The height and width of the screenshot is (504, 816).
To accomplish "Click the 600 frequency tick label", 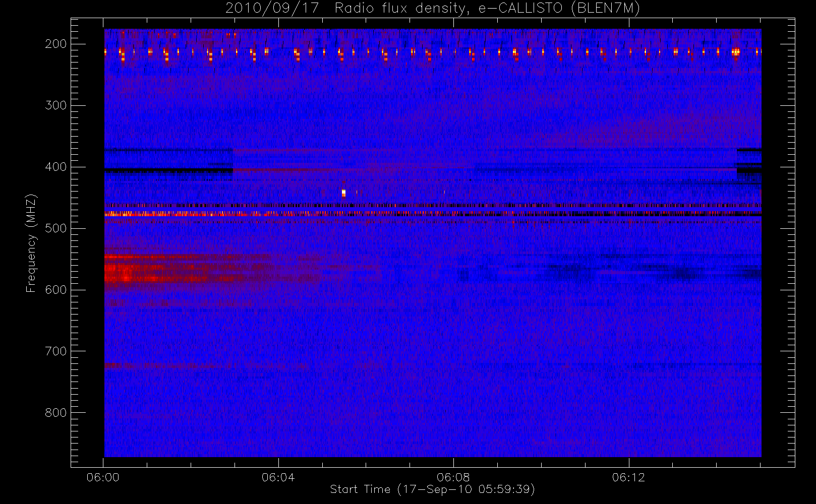I will point(56,290).
